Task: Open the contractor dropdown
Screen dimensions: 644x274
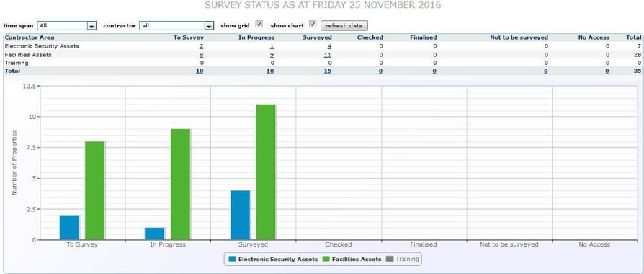Action: (176, 25)
